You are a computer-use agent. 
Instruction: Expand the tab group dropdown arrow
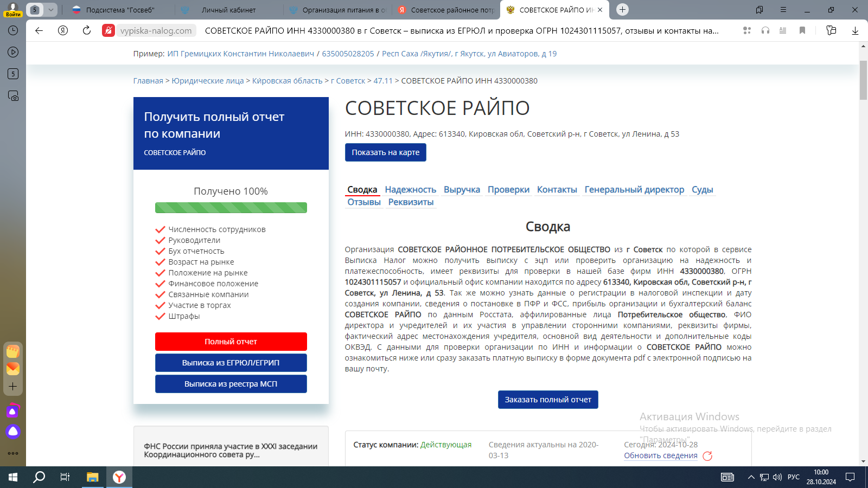50,9
